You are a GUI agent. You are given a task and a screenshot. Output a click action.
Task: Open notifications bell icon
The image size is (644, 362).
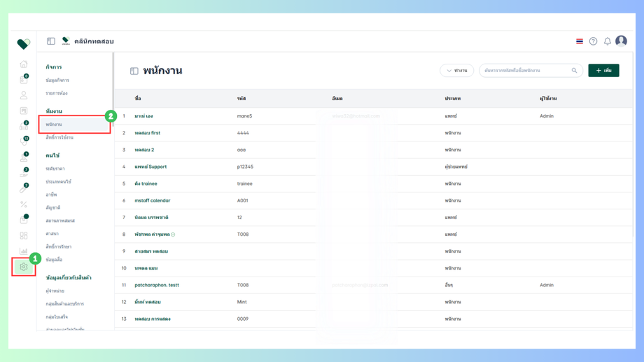pos(607,41)
